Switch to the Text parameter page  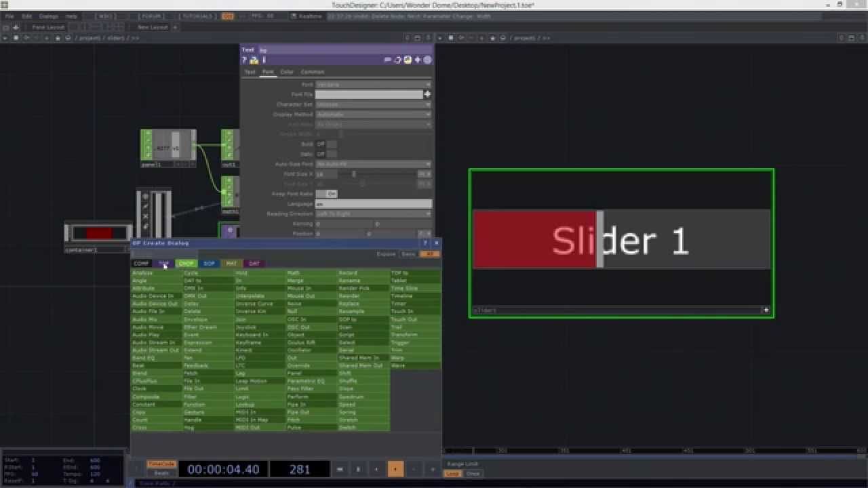pos(250,72)
